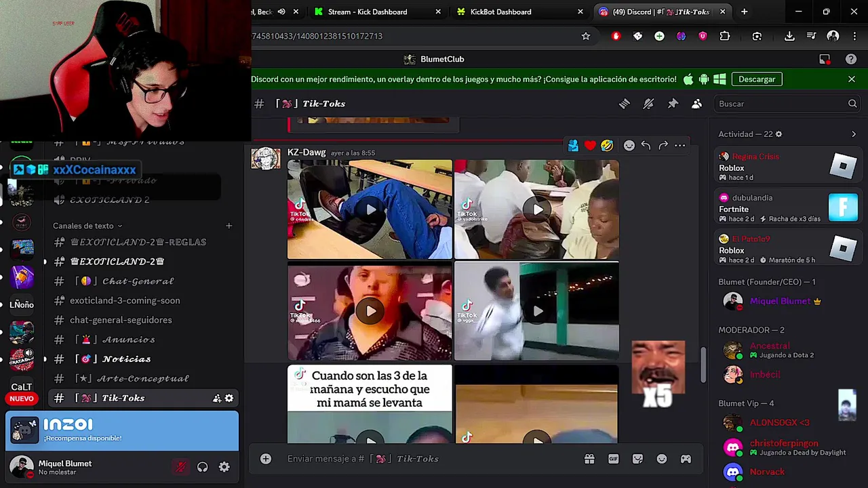
Task: Open the emoji picker in the message bar
Action: [x=662, y=459]
